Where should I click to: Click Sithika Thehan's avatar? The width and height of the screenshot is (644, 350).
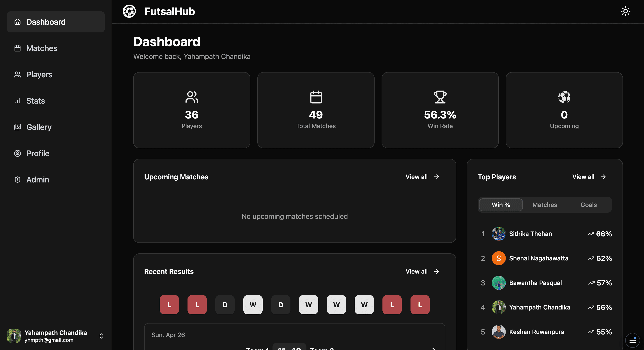499,233
